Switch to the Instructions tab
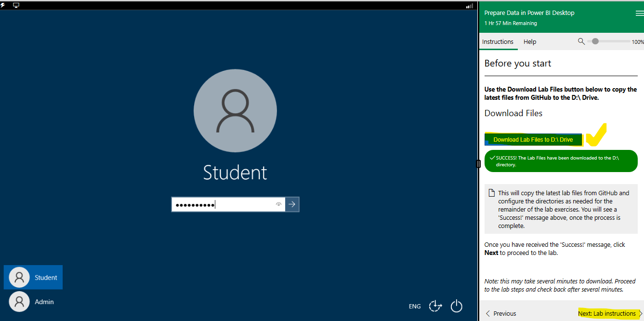 pyautogui.click(x=498, y=42)
